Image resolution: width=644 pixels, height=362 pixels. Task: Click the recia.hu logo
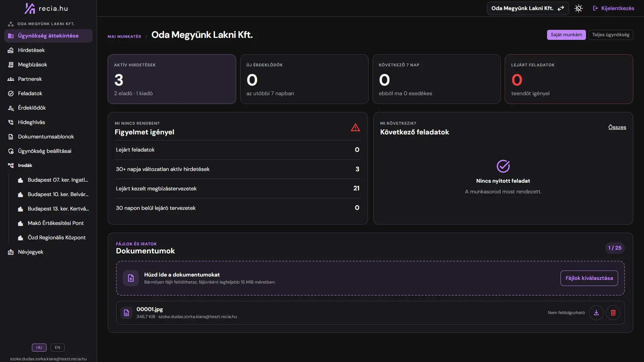[46, 8]
